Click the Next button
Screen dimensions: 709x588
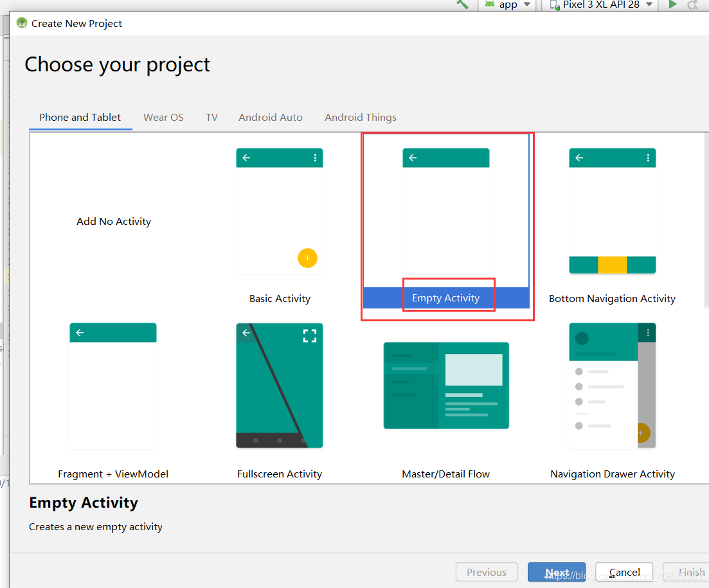[557, 572]
